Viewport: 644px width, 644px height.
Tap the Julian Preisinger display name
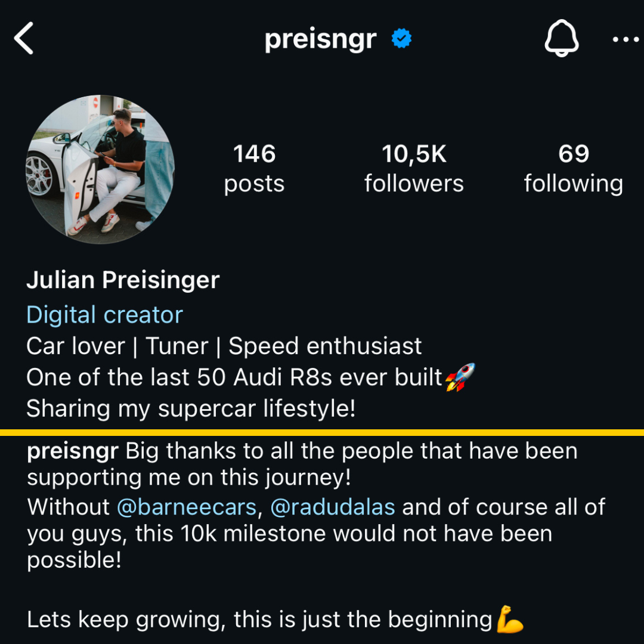tap(123, 280)
